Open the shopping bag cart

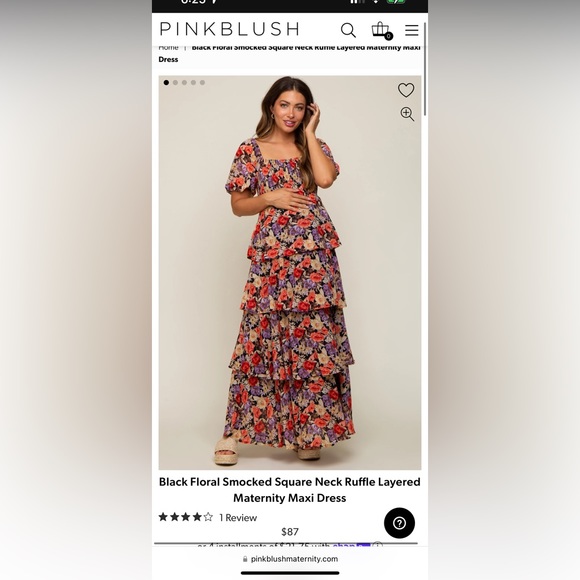tap(381, 30)
